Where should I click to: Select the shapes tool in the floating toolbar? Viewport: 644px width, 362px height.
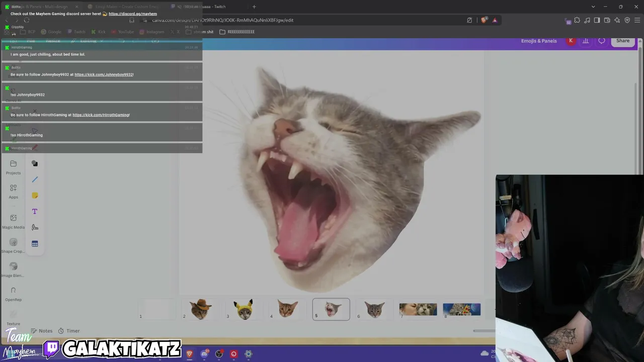[x=35, y=163]
